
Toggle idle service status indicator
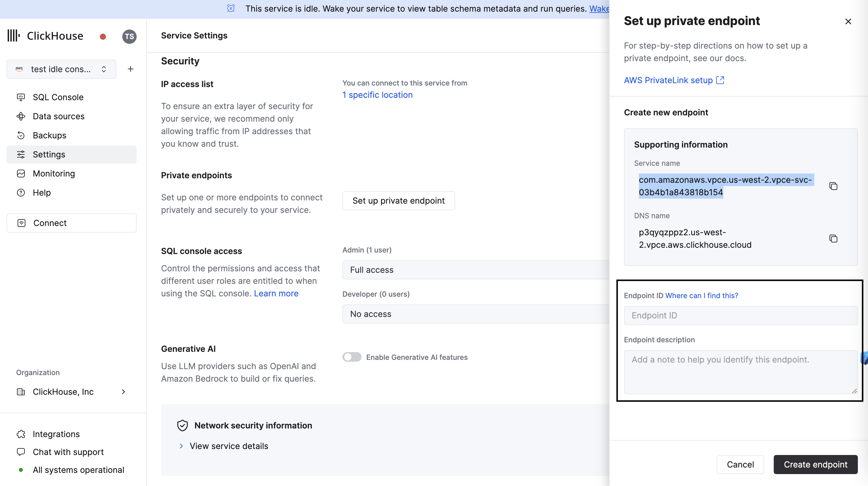click(103, 36)
